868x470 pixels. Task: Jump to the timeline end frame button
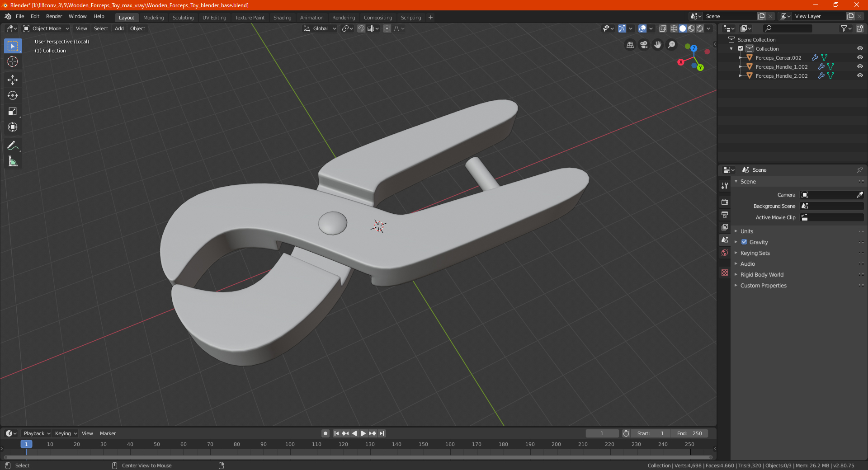point(382,433)
